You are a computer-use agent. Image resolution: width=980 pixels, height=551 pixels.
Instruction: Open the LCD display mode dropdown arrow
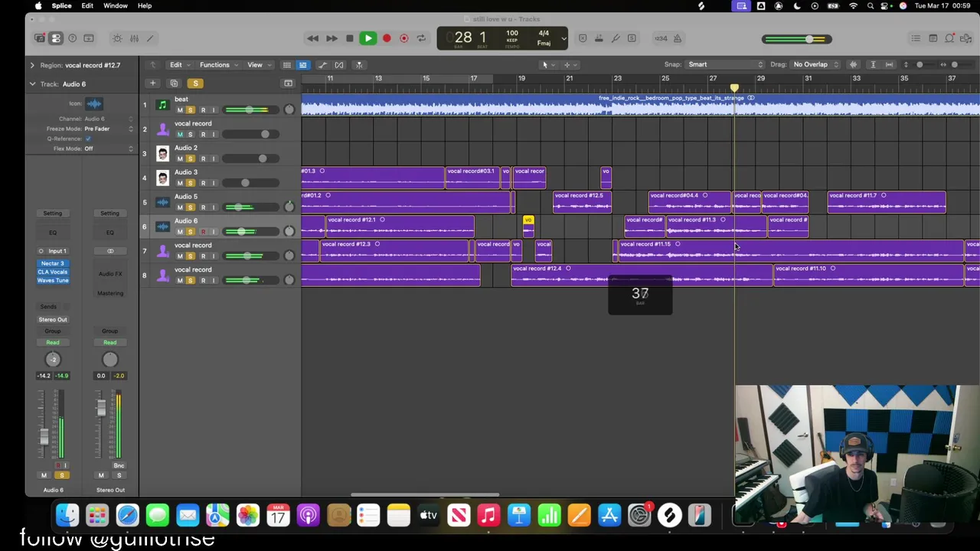[x=564, y=38]
